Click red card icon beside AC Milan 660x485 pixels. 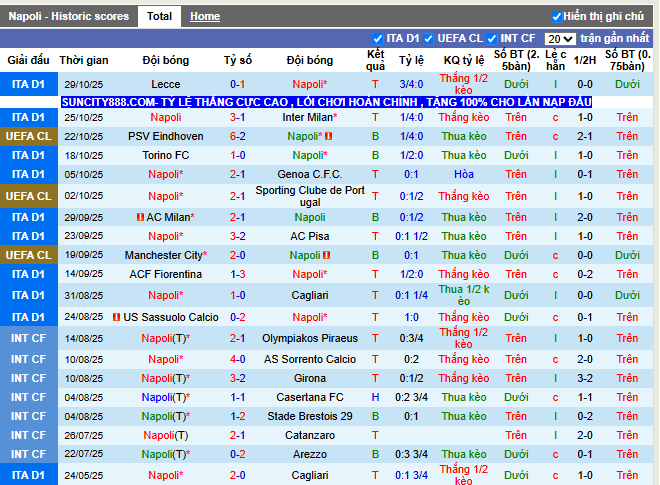[x=141, y=217]
